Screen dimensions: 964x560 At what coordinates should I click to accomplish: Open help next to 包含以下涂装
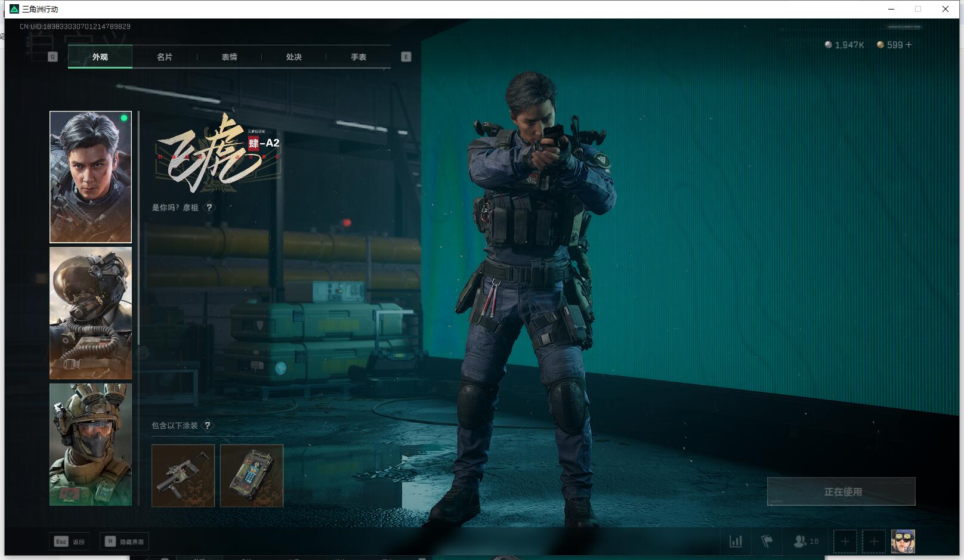pyautogui.click(x=207, y=425)
